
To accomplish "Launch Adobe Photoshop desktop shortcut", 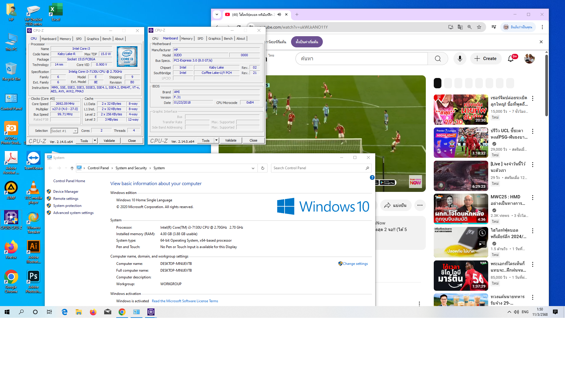I will coord(33,282).
